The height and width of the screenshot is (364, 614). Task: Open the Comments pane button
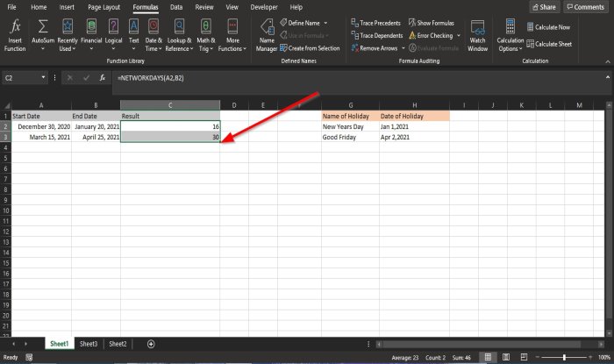pyautogui.click(x=585, y=7)
